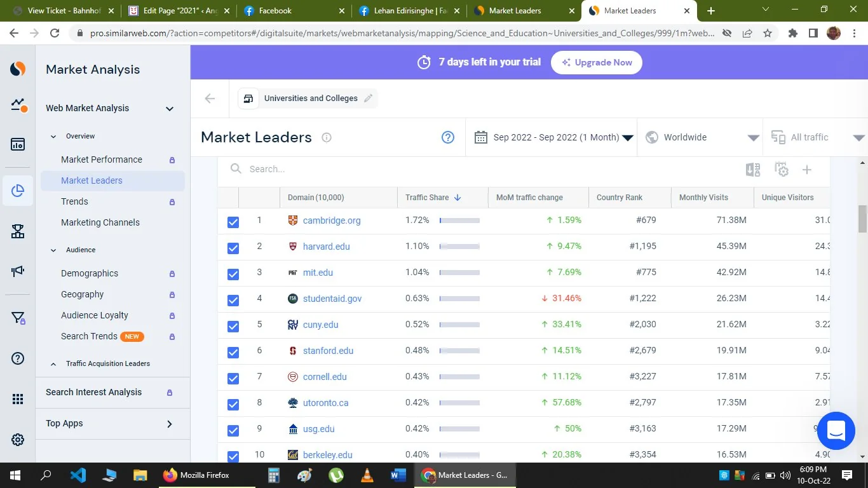Open Trends in the sidebar
Image resolution: width=868 pixels, height=488 pixels.
click(74, 201)
